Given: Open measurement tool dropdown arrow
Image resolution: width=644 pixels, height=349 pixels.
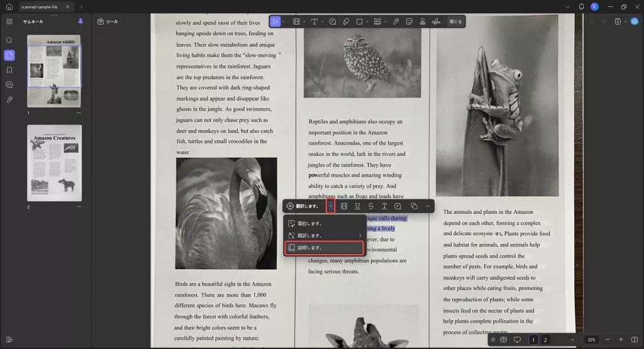Looking at the screenshot, I should click(386, 22).
